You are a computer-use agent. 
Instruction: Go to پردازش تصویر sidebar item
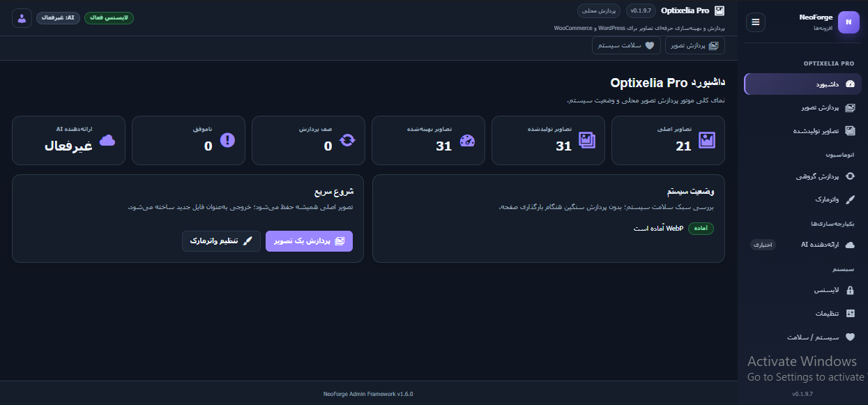coord(803,107)
